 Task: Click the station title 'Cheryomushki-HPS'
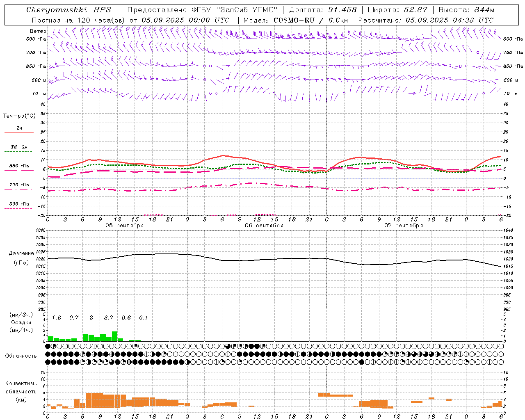[69, 10]
